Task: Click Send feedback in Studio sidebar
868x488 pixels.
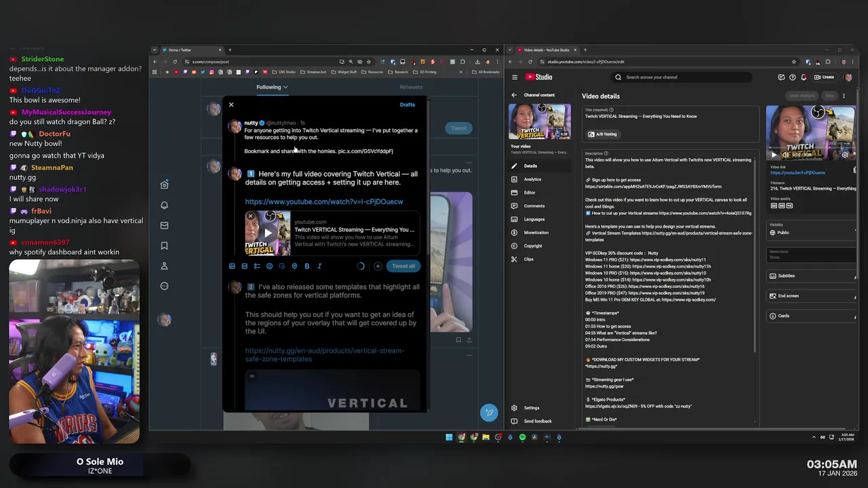Action: 540,422
